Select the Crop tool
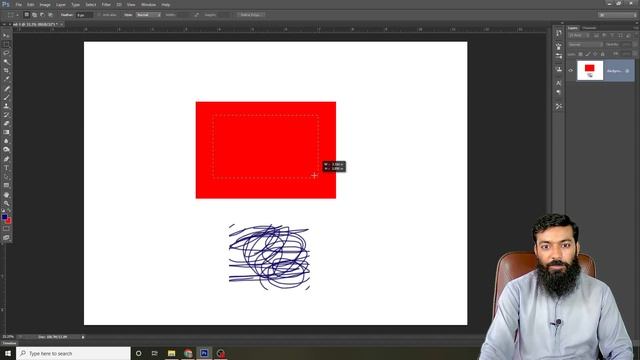 pyautogui.click(x=6, y=71)
